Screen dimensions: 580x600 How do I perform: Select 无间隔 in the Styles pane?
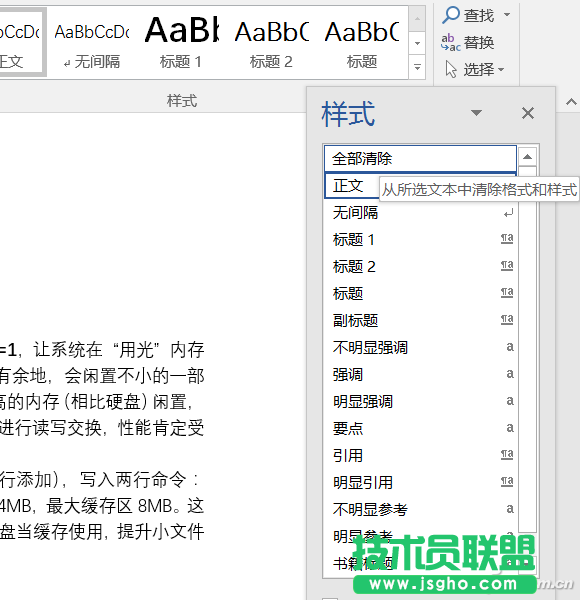pos(420,213)
